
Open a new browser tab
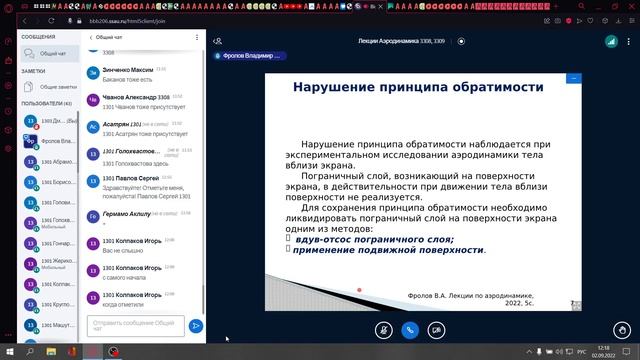(x=556, y=6)
